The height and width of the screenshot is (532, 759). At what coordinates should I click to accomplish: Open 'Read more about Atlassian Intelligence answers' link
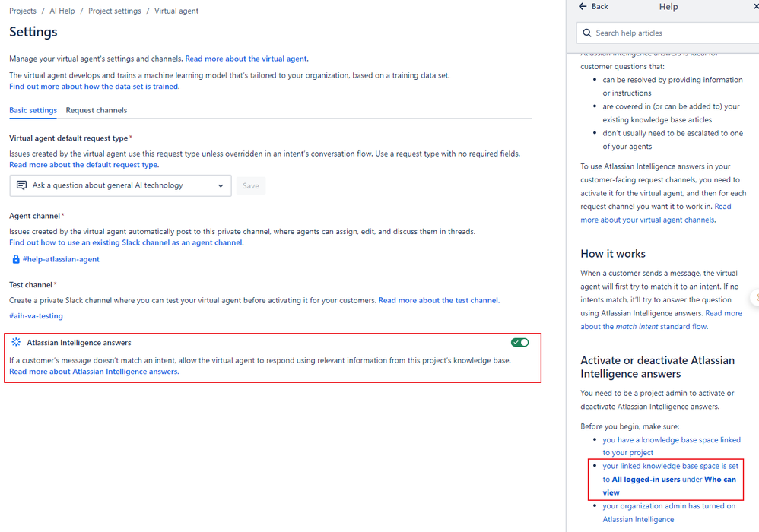coord(94,372)
